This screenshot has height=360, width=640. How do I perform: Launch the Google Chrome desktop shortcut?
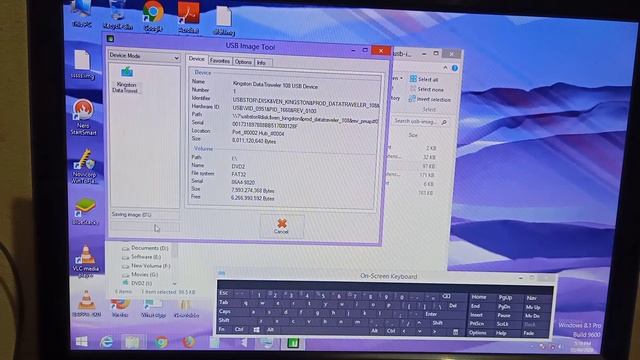(x=153, y=17)
